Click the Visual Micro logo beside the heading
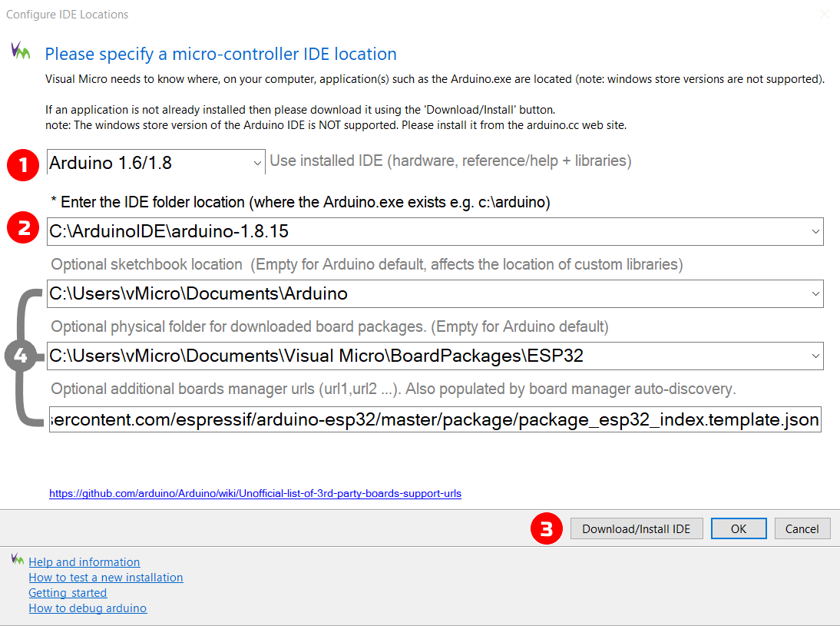 [x=21, y=51]
